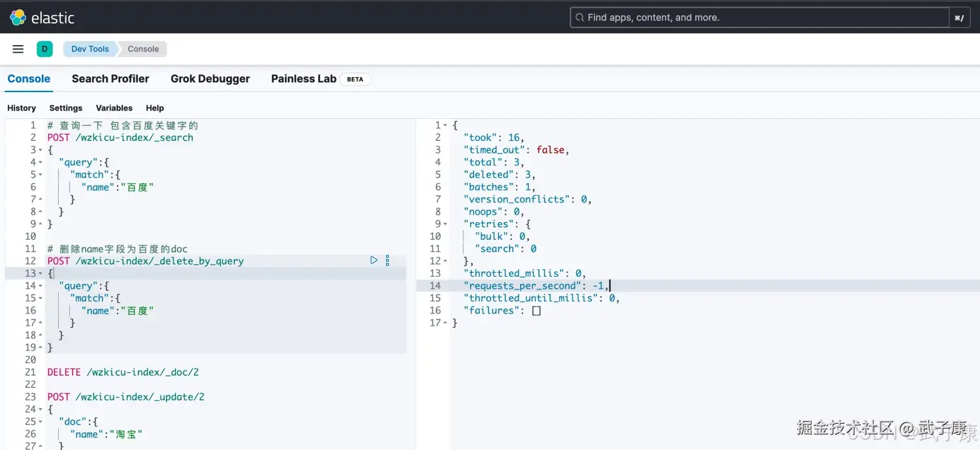
Task: Open the request options kebab icon
Action: point(387,260)
